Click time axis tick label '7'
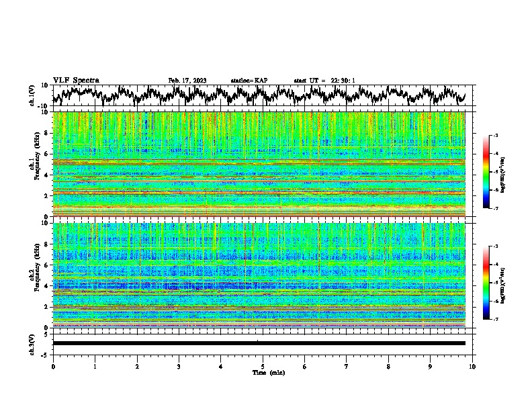 click(x=347, y=367)
